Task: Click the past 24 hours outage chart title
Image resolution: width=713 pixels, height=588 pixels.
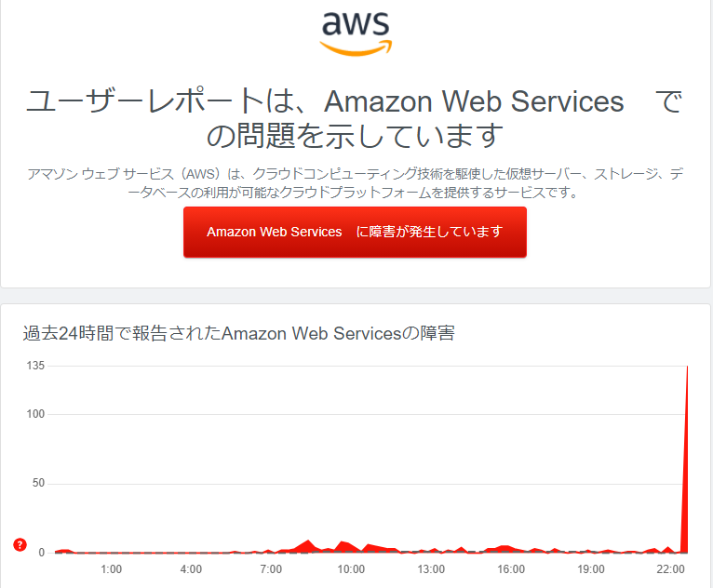Action: tap(238, 333)
